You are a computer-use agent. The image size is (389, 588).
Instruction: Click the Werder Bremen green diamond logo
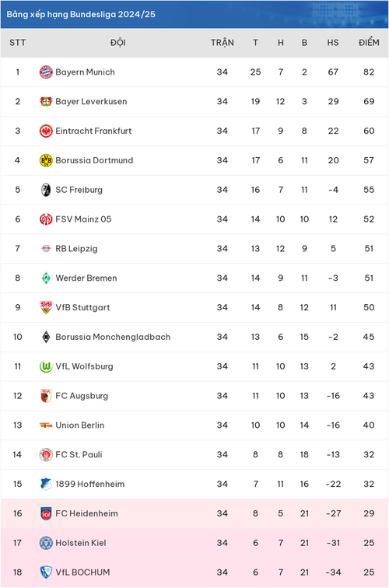tap(46, 278)
